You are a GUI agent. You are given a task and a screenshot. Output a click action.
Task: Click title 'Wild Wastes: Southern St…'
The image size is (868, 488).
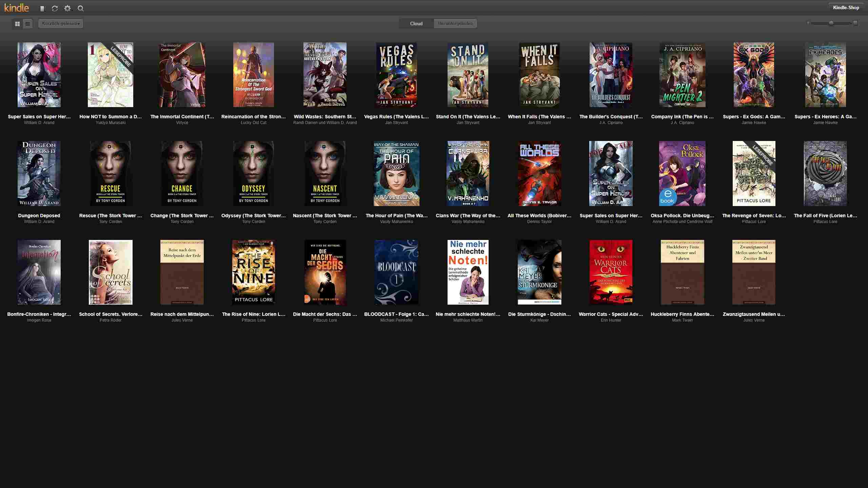[x=325, y=117]
